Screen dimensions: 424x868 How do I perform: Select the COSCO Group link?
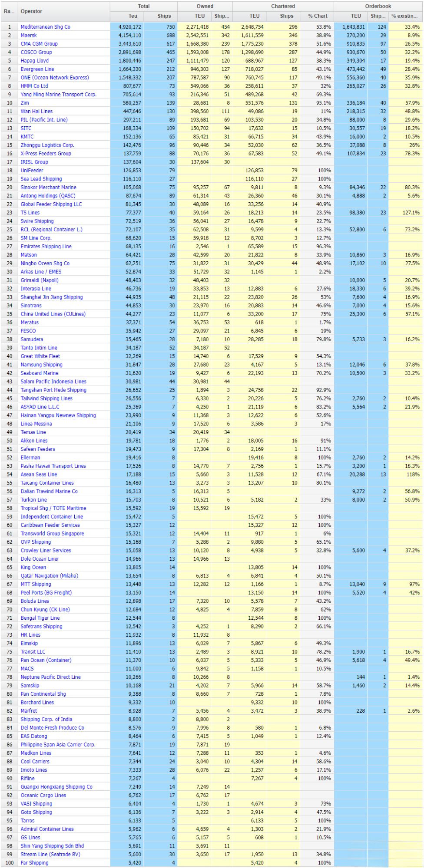[36, 53]
